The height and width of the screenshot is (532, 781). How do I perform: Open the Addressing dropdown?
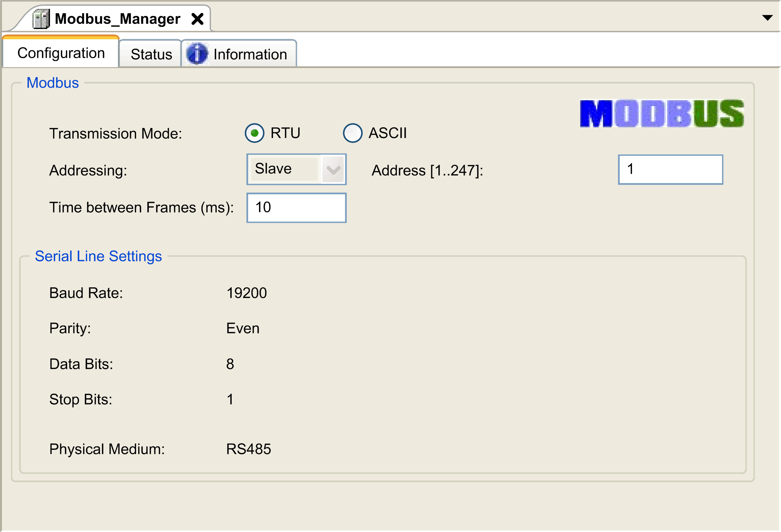pos(296,169)
